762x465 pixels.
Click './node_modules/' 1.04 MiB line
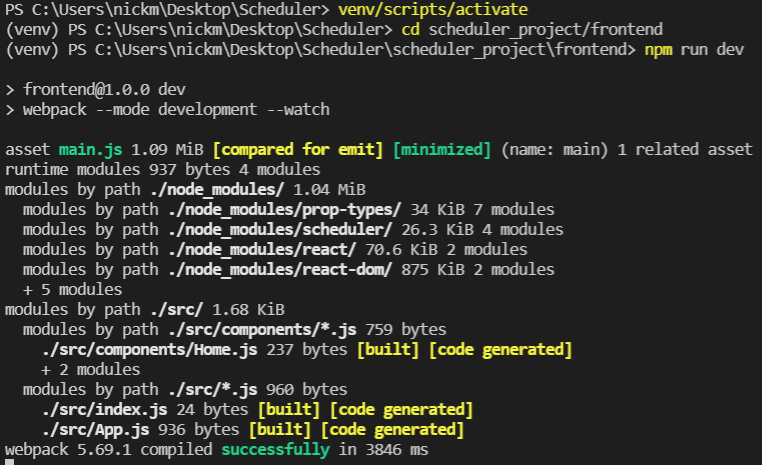[185, 189]
